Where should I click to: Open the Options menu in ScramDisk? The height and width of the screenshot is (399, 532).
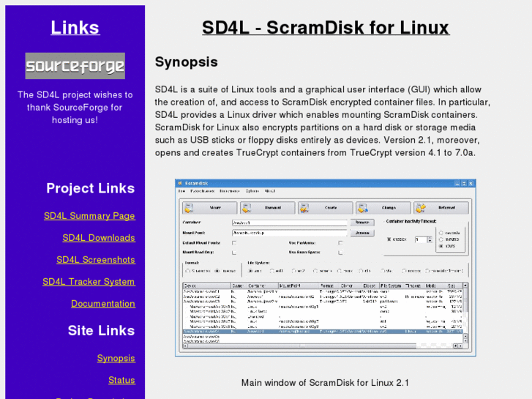click(252, 191)
